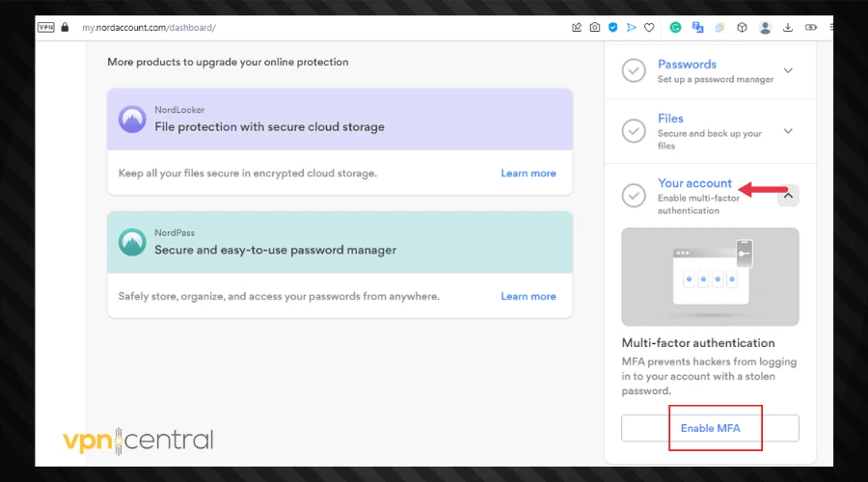868x482 pixels.
Task: Click the Files checkmark circle
Action: click(x=634, y=131)
